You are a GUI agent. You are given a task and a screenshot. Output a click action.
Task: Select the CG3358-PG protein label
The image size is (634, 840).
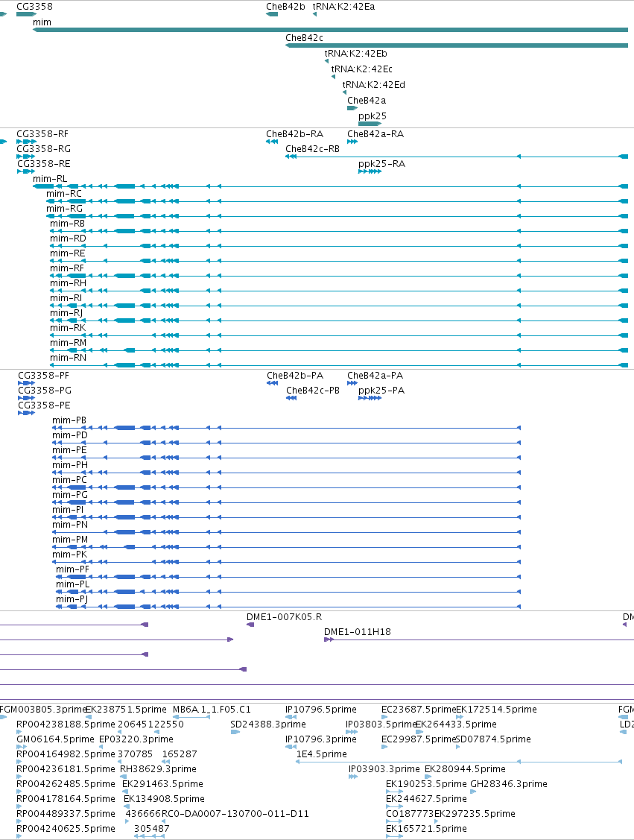tap(45, 391)
